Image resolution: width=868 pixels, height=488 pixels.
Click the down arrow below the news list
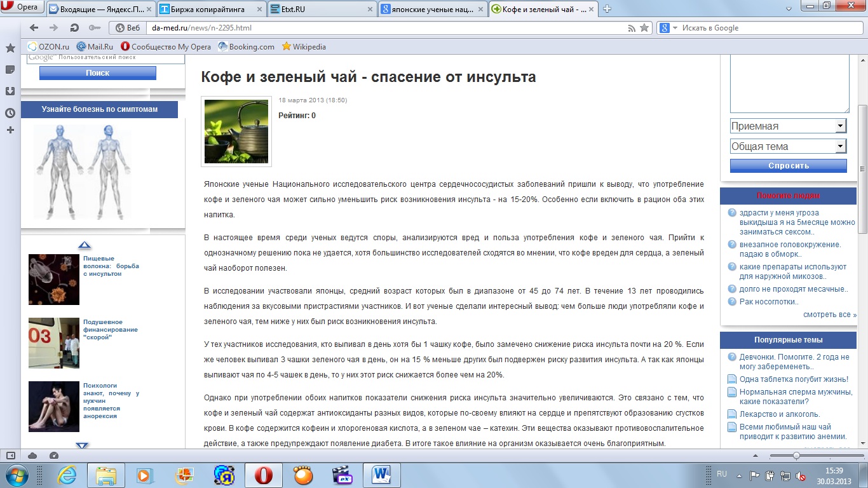click(x=83, y=446)
